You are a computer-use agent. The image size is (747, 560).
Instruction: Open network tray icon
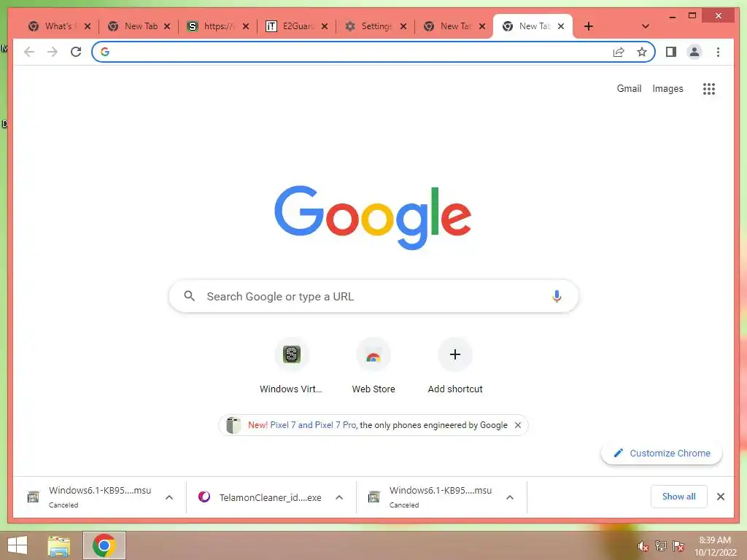click(x=661, y=546)
